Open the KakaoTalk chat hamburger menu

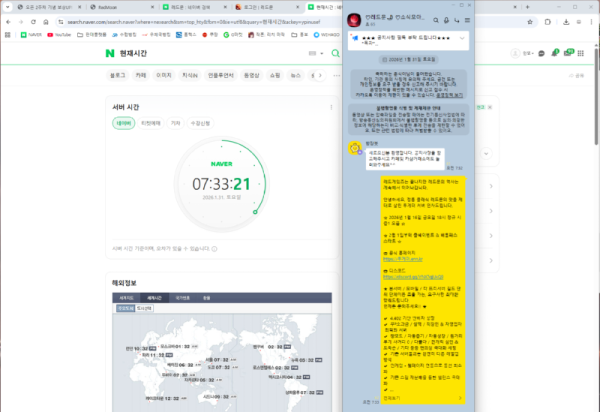467,20
